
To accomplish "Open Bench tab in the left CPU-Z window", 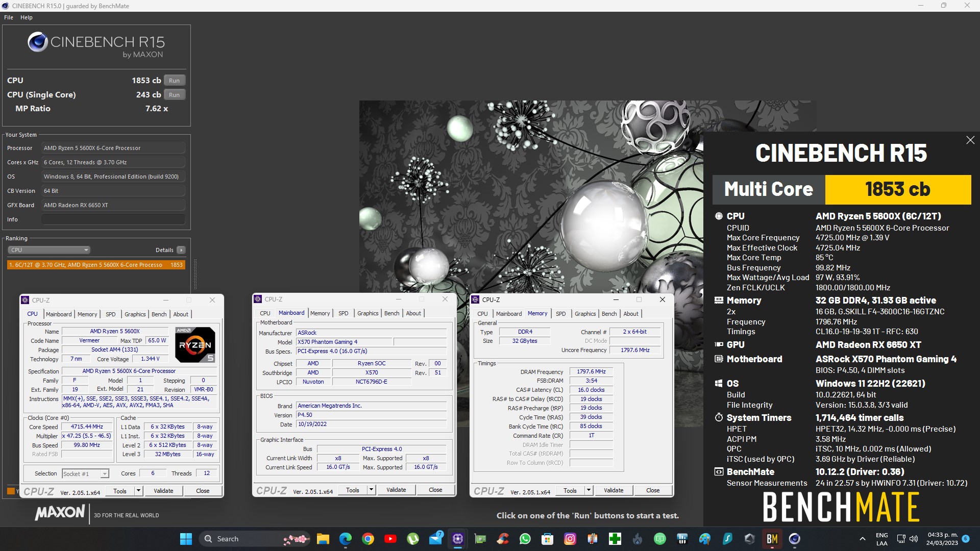I will point(159,314).
